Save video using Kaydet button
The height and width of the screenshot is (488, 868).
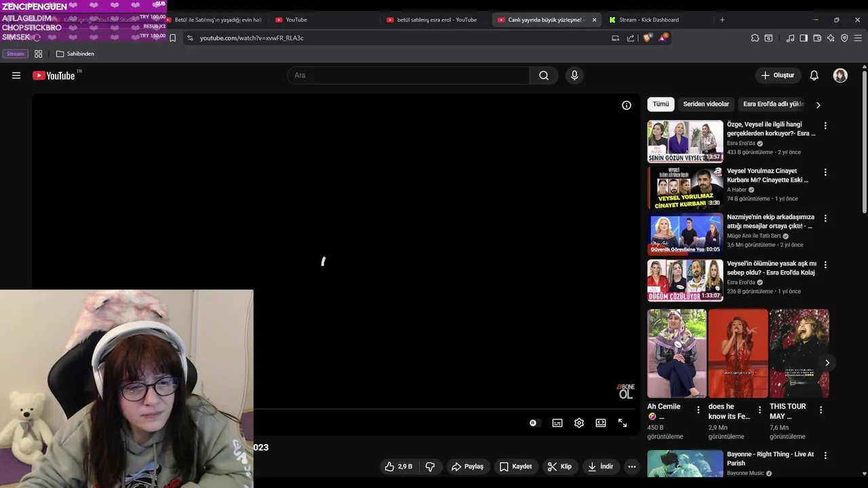(515, 466)
